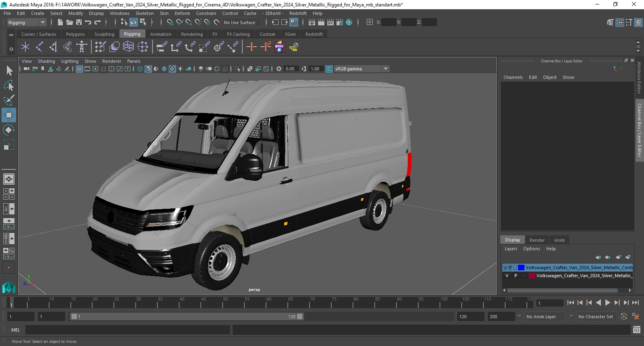644x346 pixels.
Task: Click the blue color swatch of Contr layer
Action: click(521, 268)
